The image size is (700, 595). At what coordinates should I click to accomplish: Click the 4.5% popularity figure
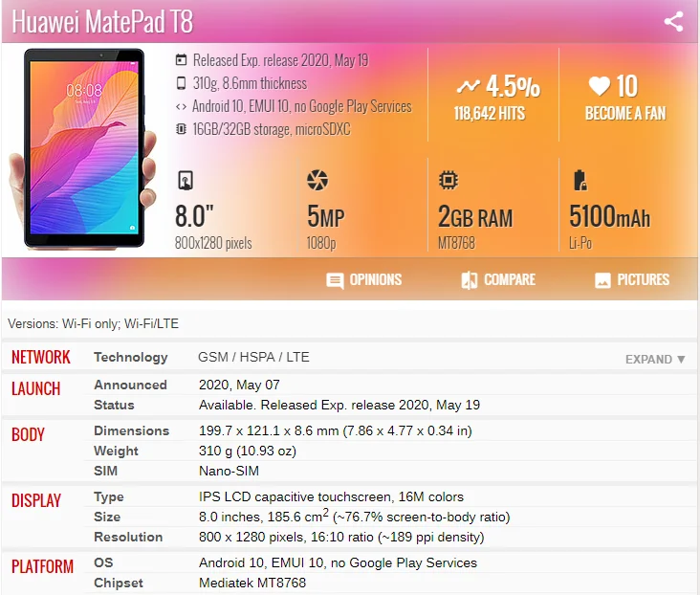pyautogui.click(x=513, y=86)
